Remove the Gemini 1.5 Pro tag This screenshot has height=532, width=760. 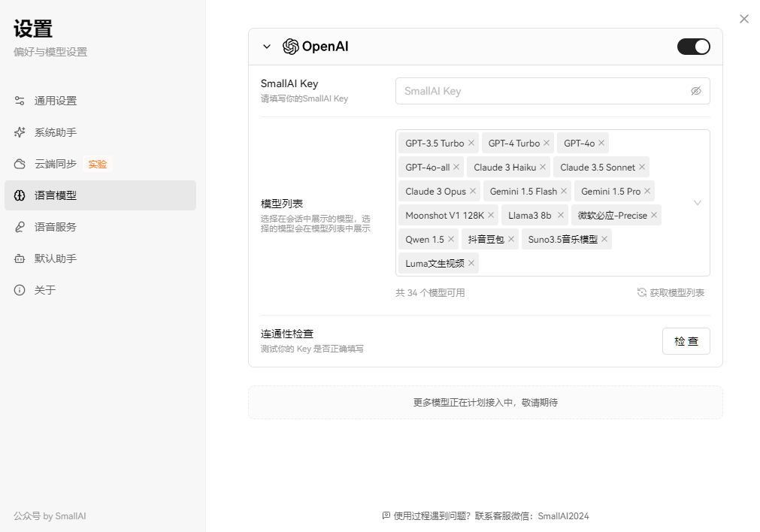[647, 191]
